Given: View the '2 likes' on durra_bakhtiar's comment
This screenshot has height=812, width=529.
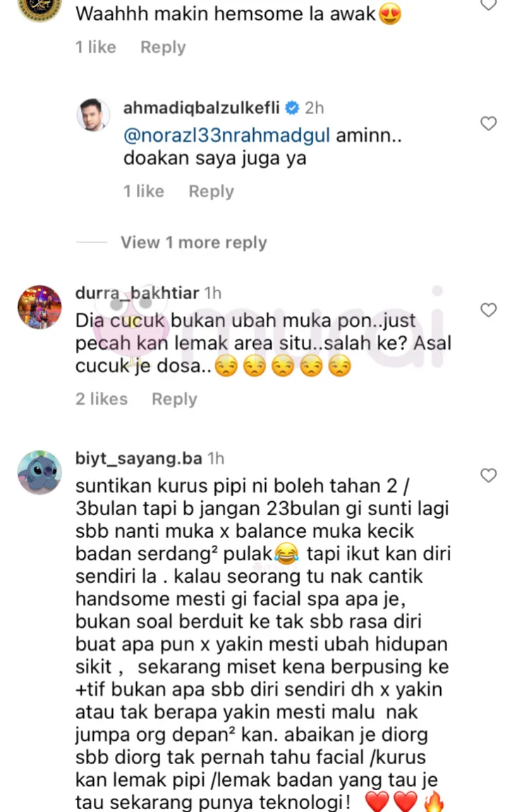Looking at the screenshot, I should pos(102,399).
